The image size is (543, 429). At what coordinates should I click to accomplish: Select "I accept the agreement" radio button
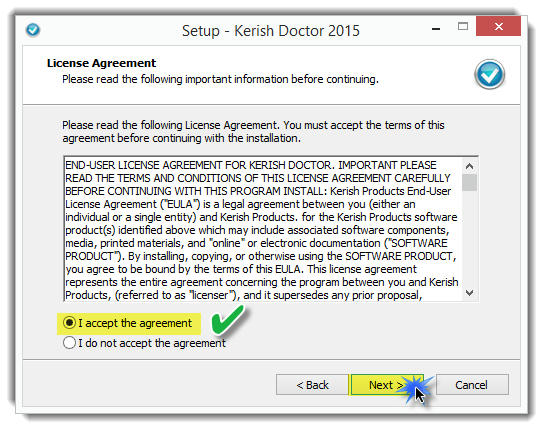pyautogui.click(x=69, y=323)
